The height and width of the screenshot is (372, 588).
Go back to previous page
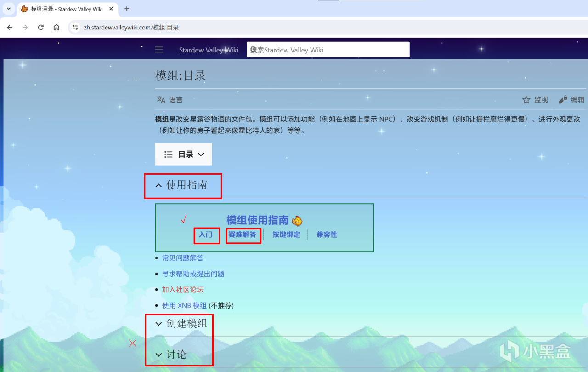pyautogui.click(x=10, y=27)
